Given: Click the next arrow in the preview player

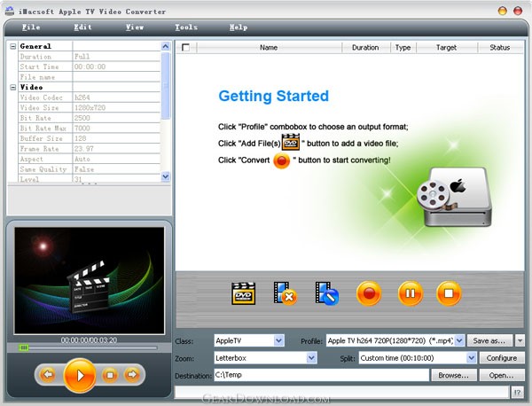Looking at the screenshot, I should [132, 375].
